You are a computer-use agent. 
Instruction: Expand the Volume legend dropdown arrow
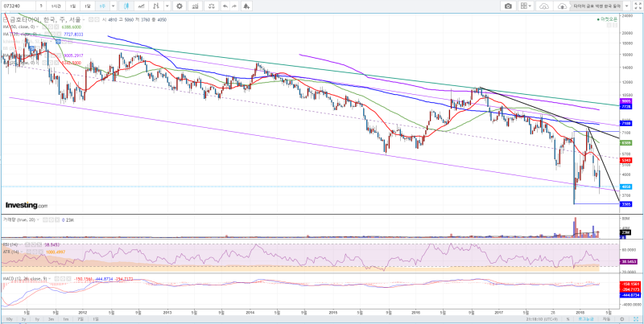coord(38,219)
